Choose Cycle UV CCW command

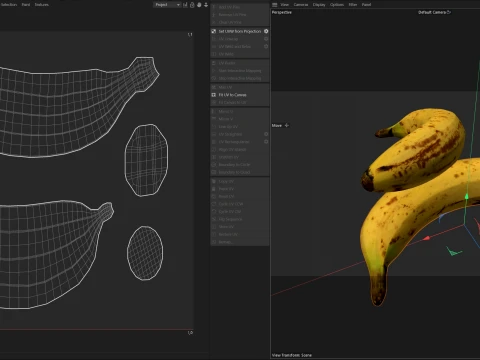pos(240,204)
